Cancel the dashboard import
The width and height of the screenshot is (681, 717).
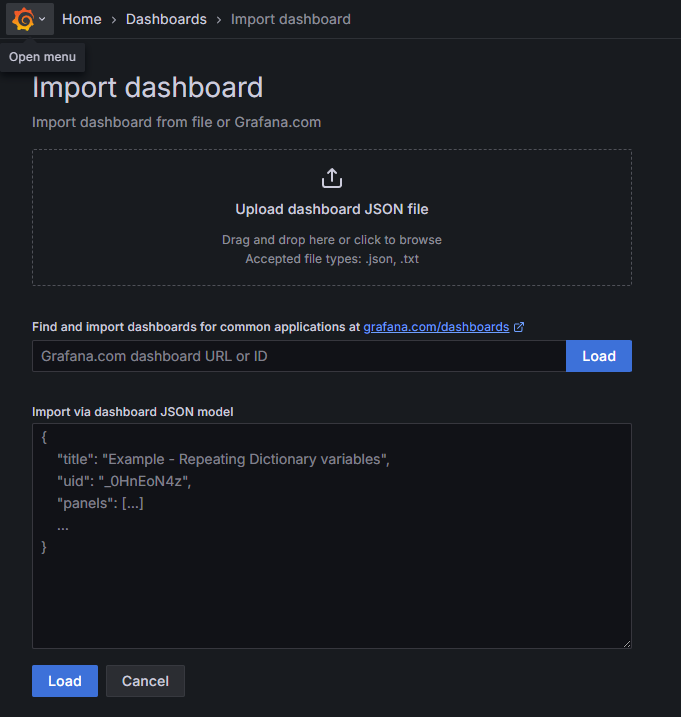(x=145, y=681)
